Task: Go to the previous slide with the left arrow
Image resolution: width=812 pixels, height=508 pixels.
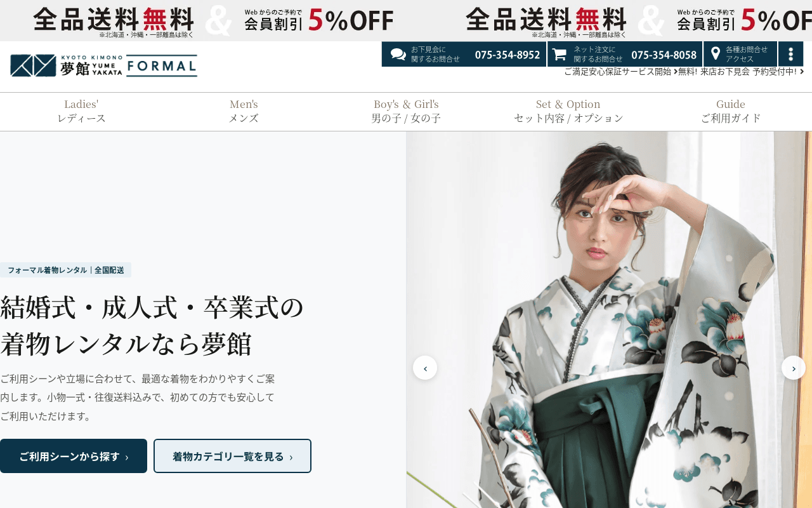Action: coord(425,368)
